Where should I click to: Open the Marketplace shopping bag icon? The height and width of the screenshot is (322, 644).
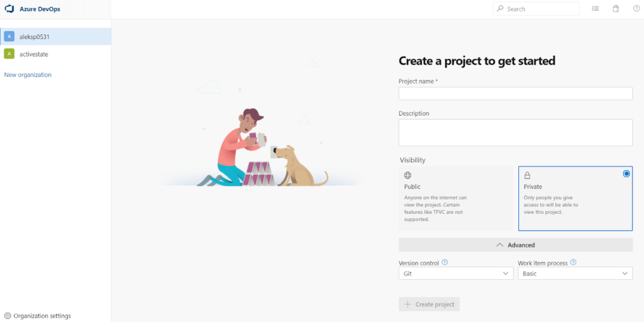(616, 9)
